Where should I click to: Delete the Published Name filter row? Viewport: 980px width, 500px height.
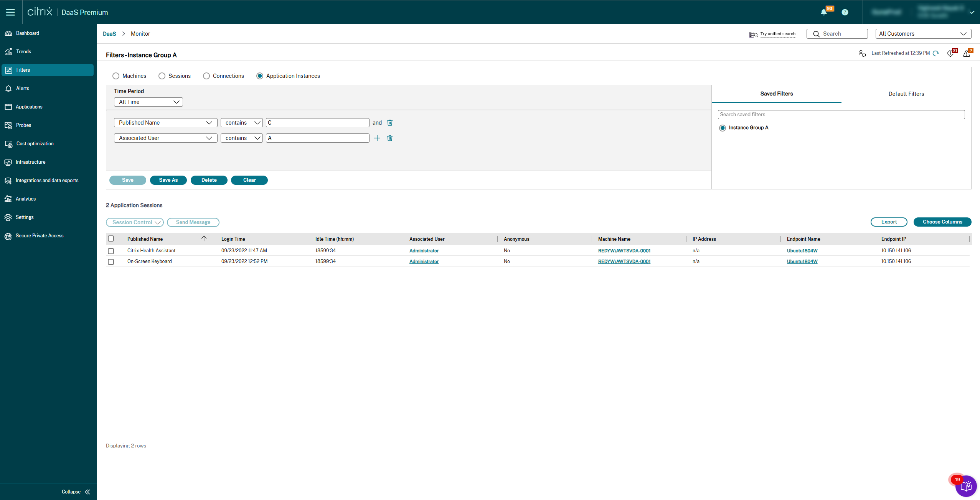[x=389, y=123]
